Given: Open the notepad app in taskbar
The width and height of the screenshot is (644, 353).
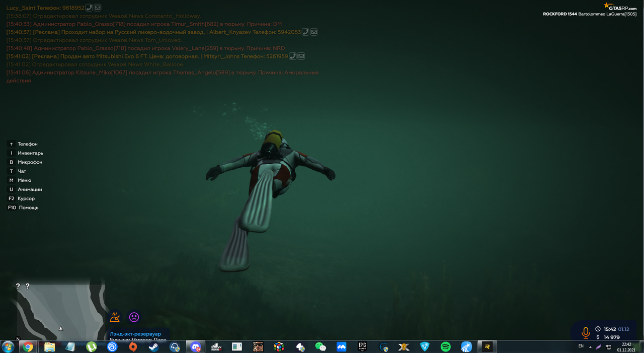Looking at the screenshot, I should [x=70, y=346].
